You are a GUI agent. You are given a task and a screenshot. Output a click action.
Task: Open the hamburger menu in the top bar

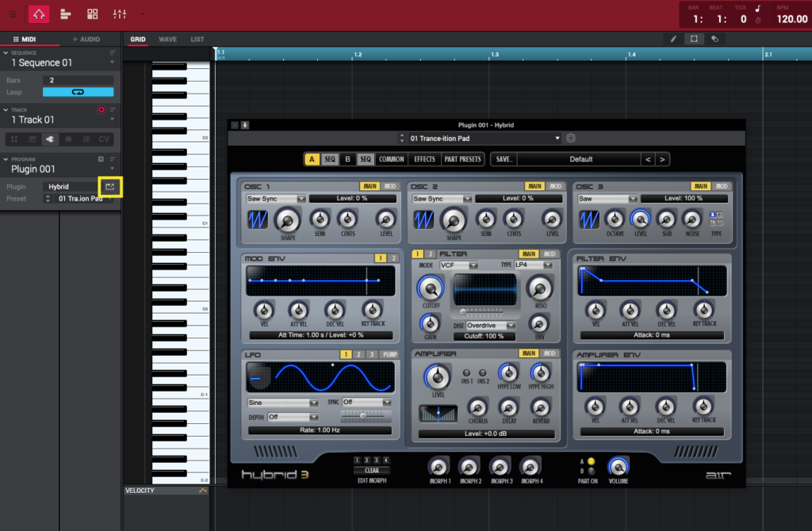[13, 14]
